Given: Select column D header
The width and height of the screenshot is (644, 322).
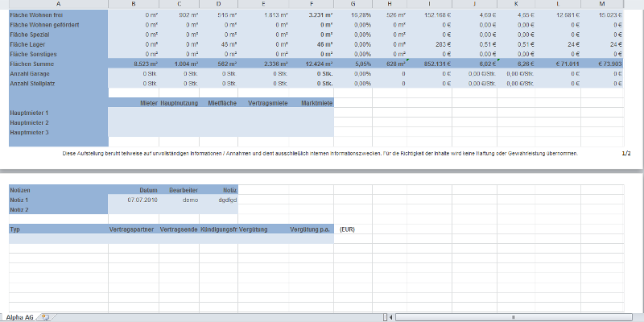Looking at the screenshot, I should (x=218, y=4).
